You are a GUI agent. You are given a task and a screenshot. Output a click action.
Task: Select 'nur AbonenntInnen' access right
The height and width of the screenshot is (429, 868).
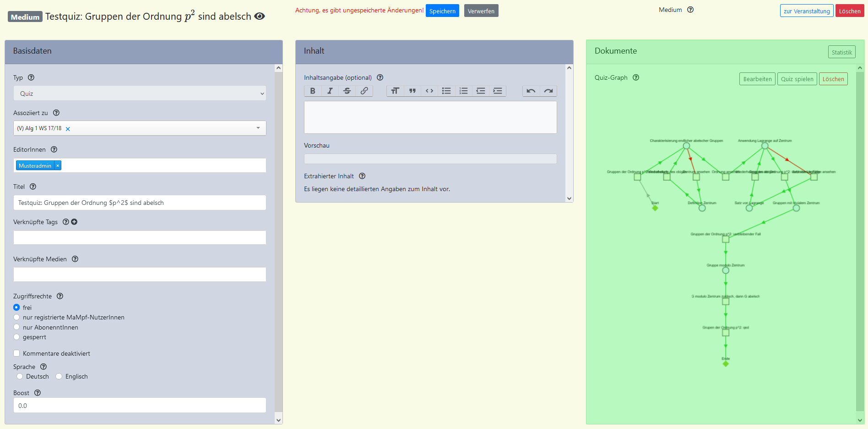tap(17, 327)
